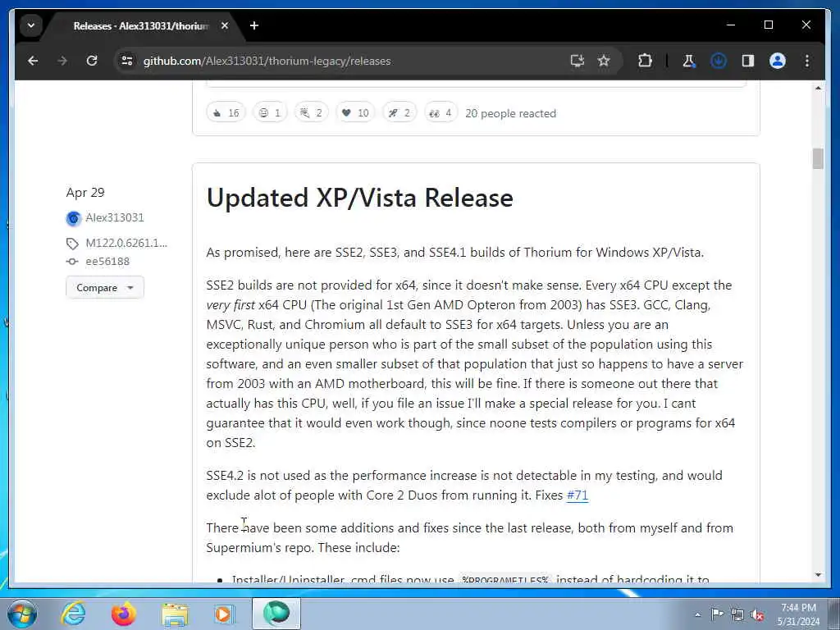Bookmark this page with the star icon
840x630 pixels.
click(604, 61)
